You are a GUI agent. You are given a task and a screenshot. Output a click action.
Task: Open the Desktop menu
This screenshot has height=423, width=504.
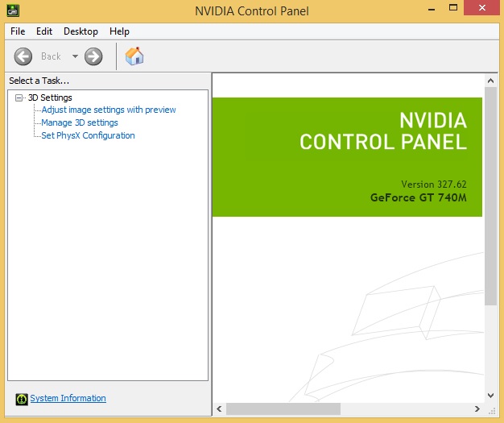[x=81, y=31]
